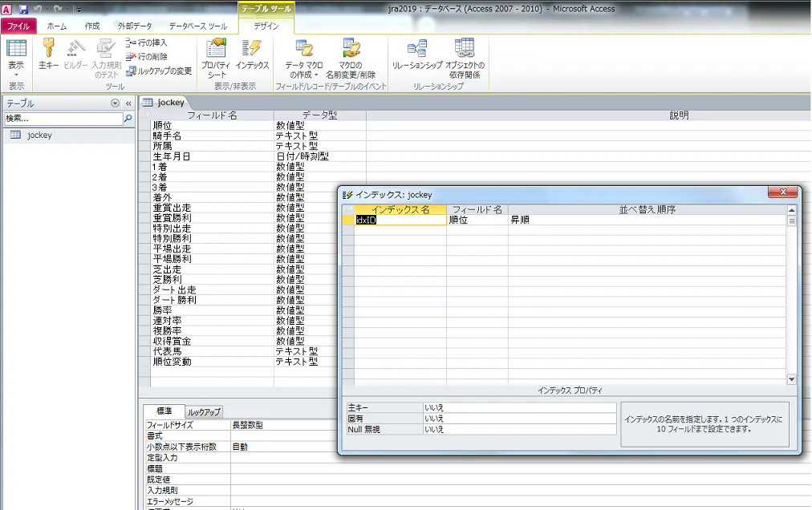Click 小数点以下表示桁数 value 自動
The image size is (812, 510).
pyautogui.click(x=284, y=447)
